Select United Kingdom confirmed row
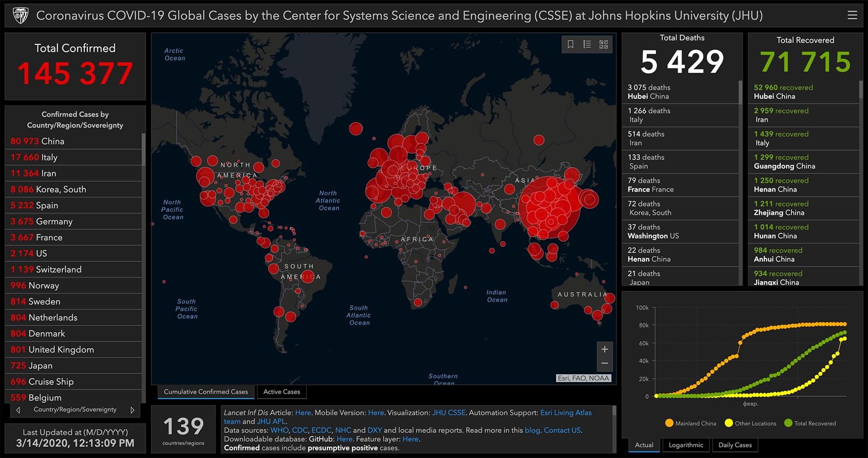This screenshot has height=458, width=868. point(73,350)
